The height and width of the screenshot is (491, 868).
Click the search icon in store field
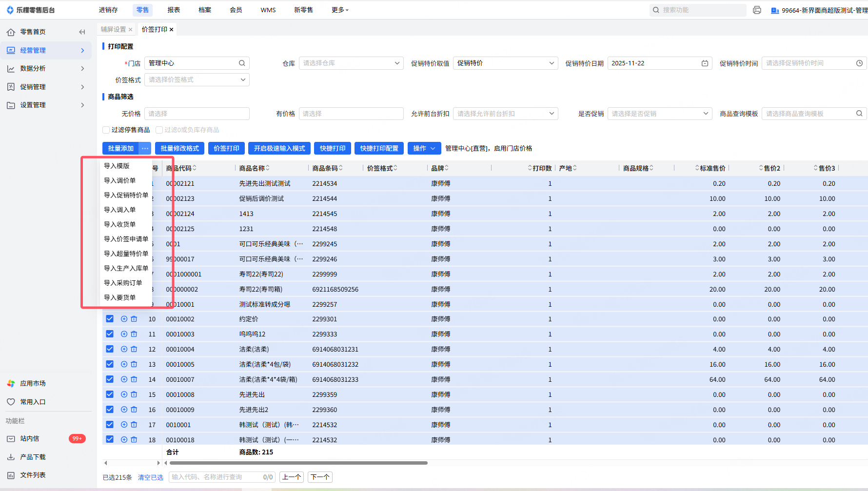(x=242, y=63)
